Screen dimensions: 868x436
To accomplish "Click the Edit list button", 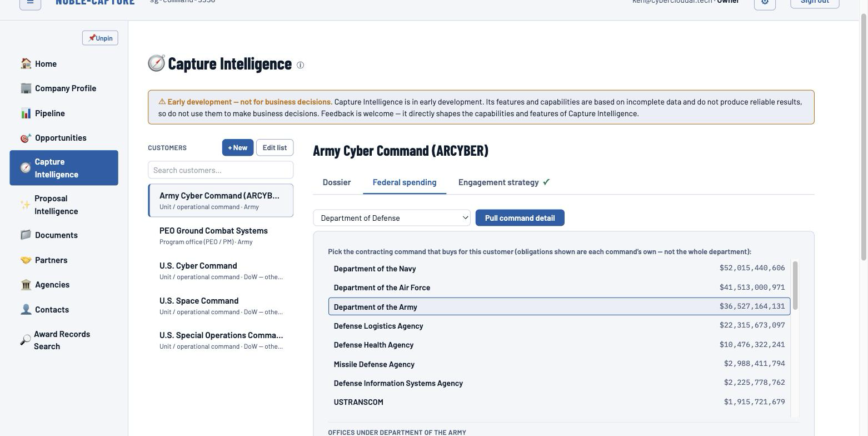I will [x=275, y=147].
